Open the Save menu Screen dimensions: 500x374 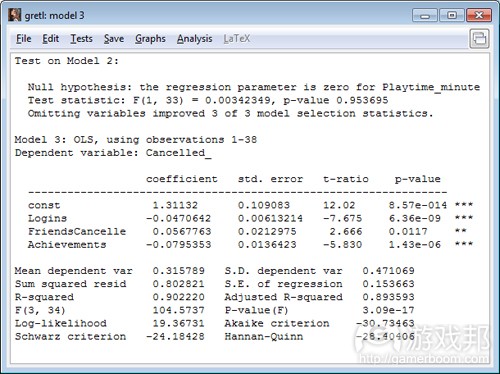coord(114,39)
